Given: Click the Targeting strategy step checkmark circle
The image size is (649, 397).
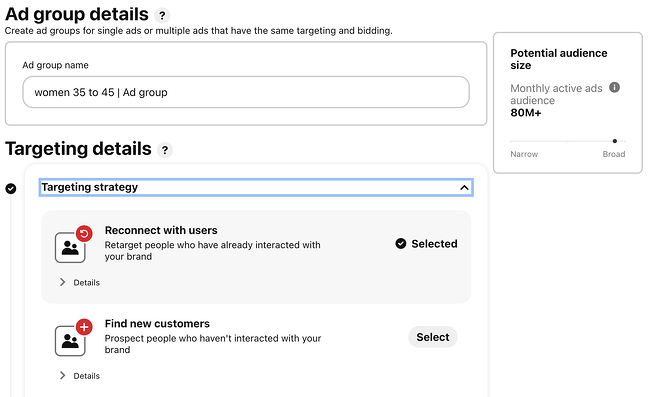Looking at the screenshot, I should coord(11,189).
